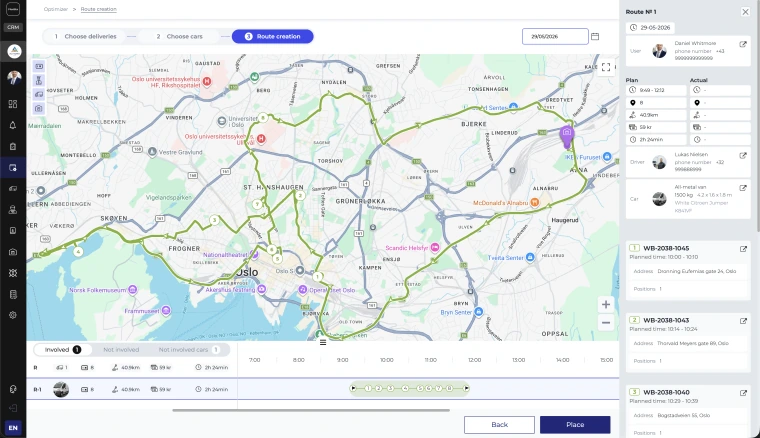Select the WB-2038-1043 order title
The width and height of the screenshot is (760, 438).
click(666, 320)
